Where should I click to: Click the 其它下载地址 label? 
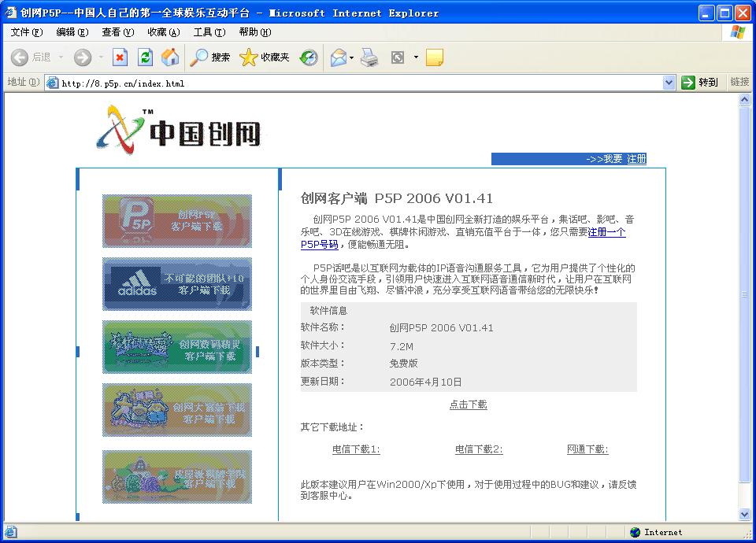click(x=332, y=427)
